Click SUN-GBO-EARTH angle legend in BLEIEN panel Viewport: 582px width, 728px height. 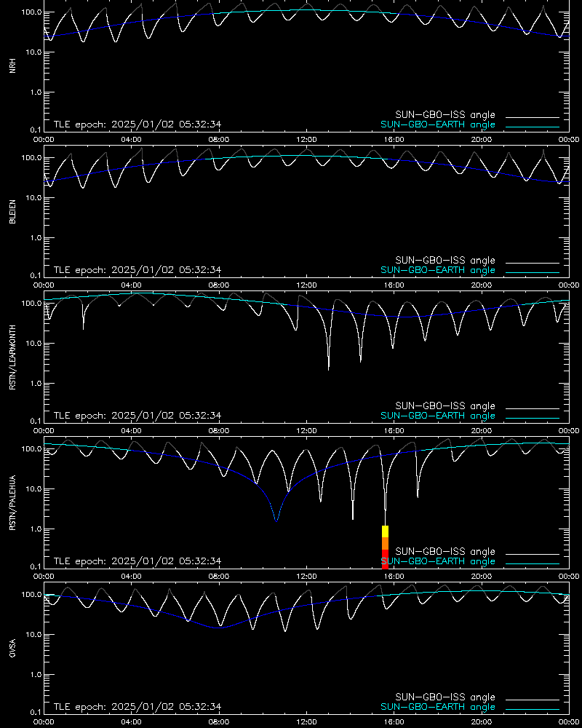[438, 270]
